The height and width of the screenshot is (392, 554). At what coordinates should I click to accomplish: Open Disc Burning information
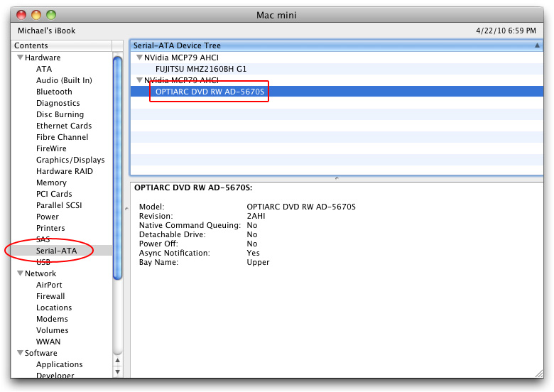pyautogui.click(x=60, y=114)
